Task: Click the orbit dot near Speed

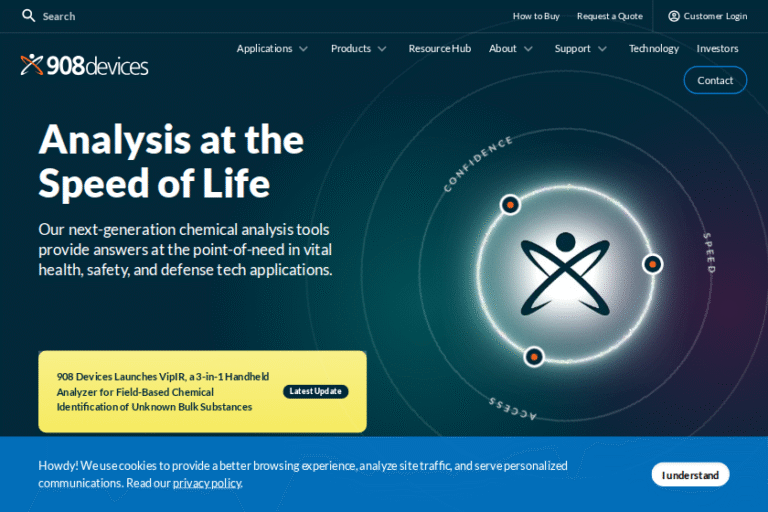Action: pyautogui.click(x=652, y=264)
